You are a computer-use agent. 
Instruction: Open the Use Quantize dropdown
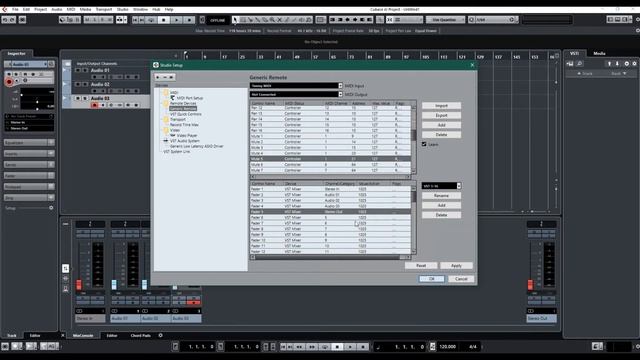[x=445, y=20]
